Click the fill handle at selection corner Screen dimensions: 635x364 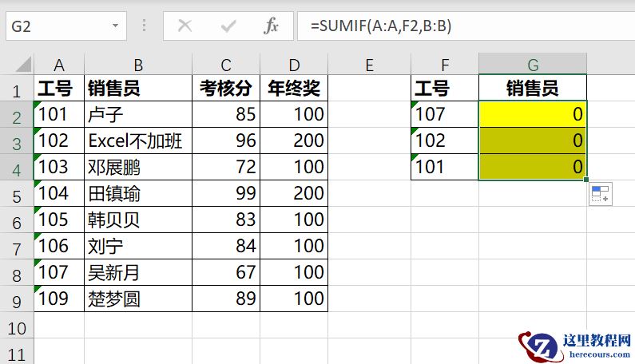pos(586,180)
